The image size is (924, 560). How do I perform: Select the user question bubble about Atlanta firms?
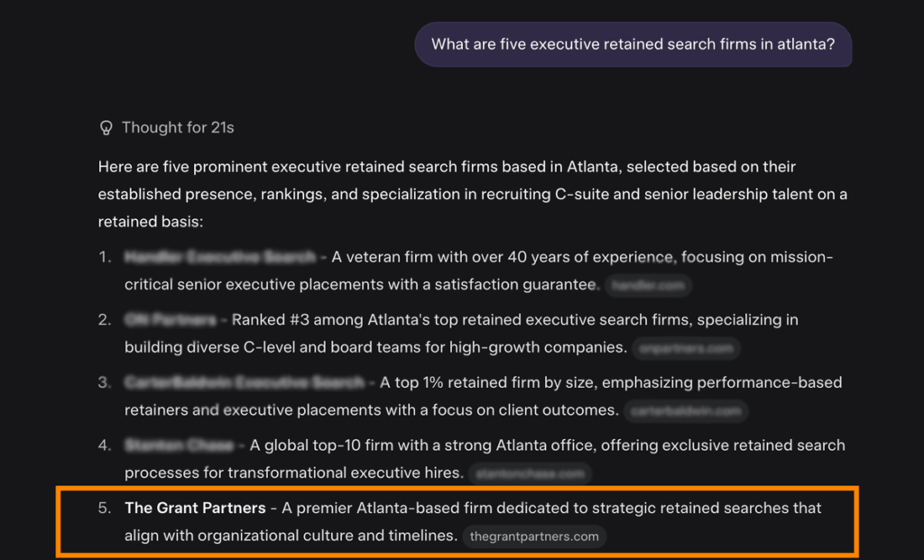pos(633,44)
